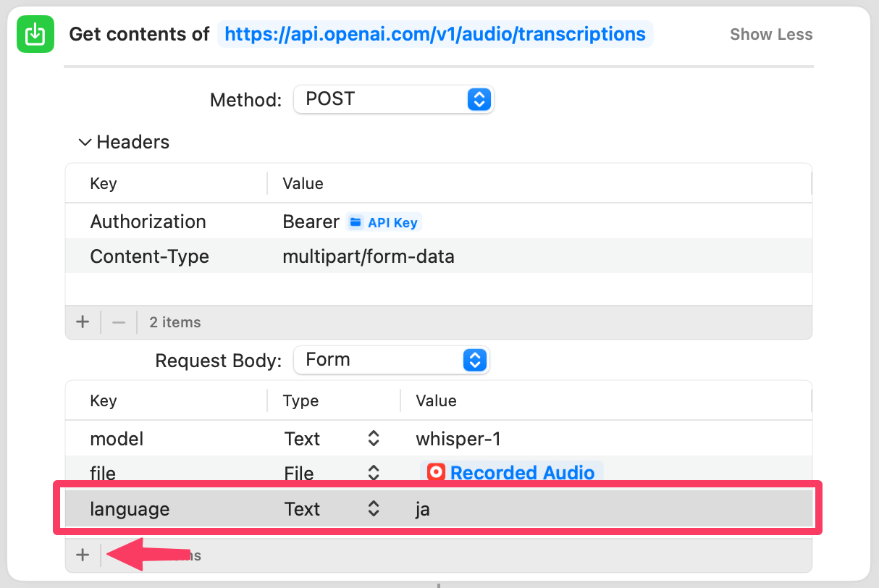This screenshot has height=588, width=879.
Task: Edit the ja language value
Action: pyautogui.click(x=423, y=509)
